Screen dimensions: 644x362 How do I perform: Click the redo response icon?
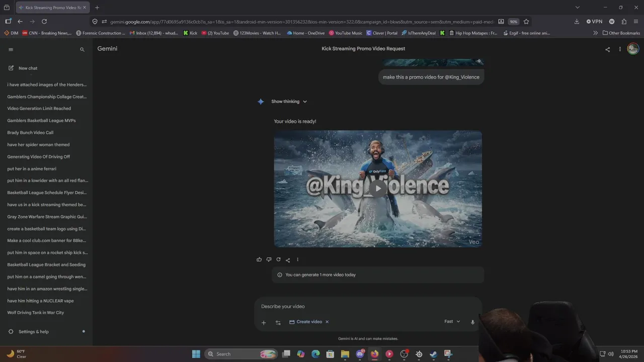click(278, 259)
